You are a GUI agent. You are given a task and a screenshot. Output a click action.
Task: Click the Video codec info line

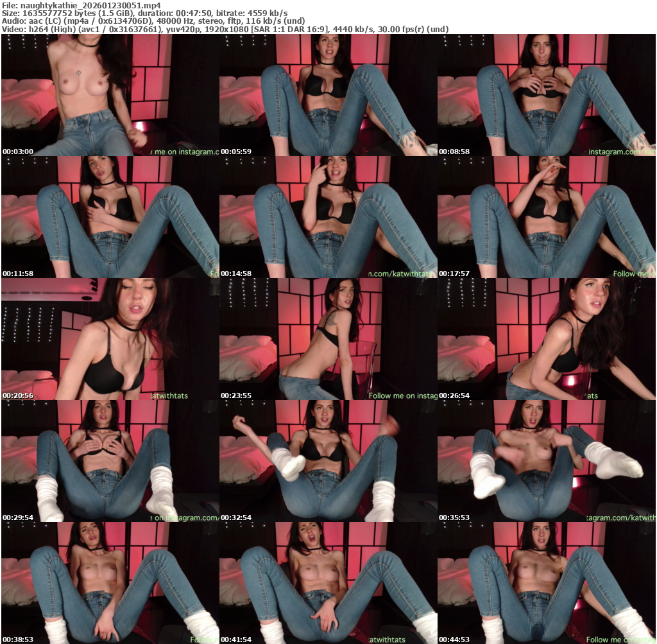(225, 29)
